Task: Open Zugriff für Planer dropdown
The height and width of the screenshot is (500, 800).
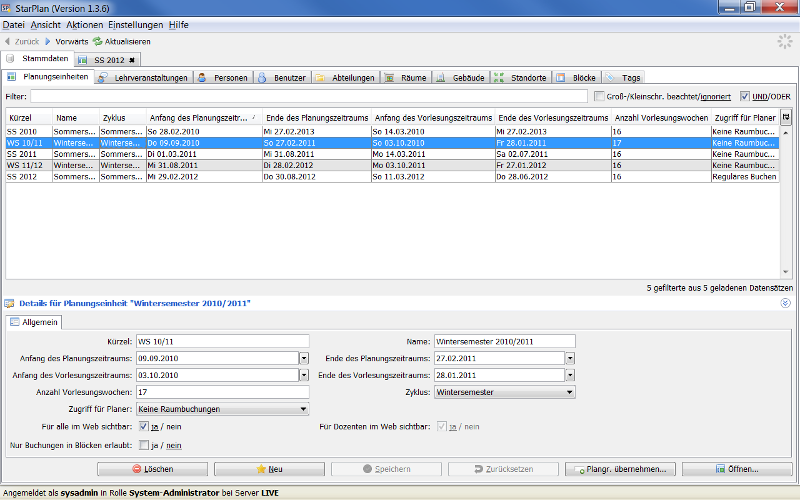Action: [x=223, y=409]
